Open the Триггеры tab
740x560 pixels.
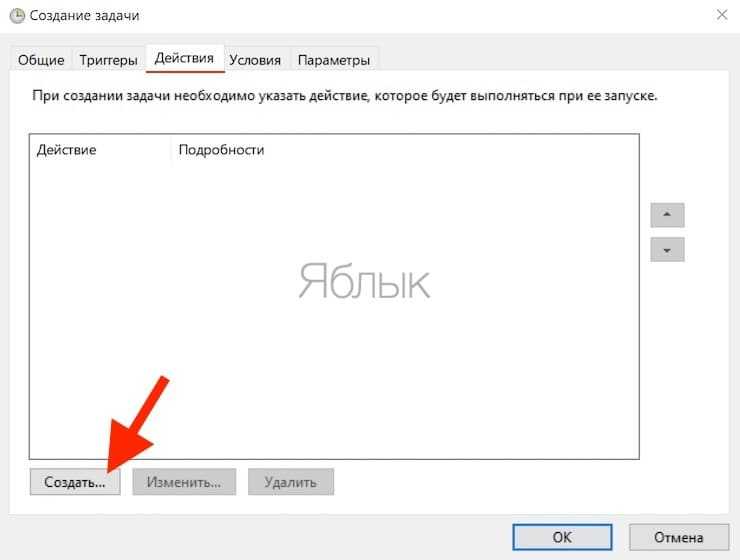[109, 60]
